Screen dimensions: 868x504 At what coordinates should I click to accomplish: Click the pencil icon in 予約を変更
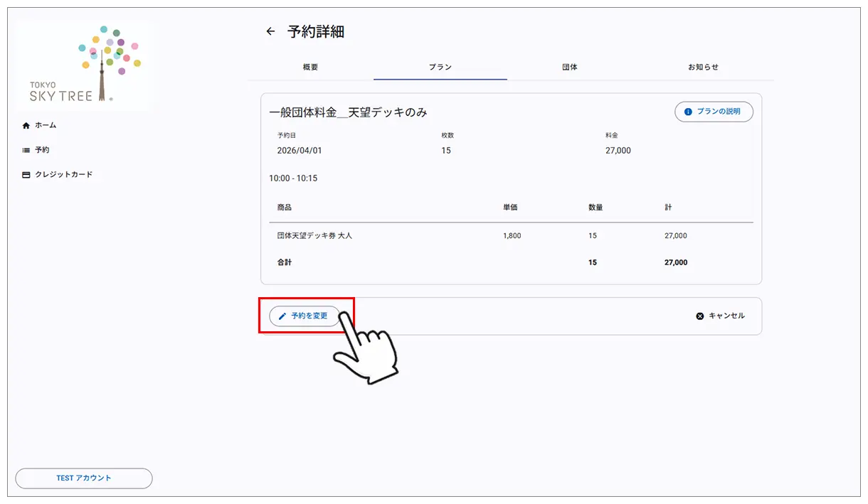tap(282, 316)
